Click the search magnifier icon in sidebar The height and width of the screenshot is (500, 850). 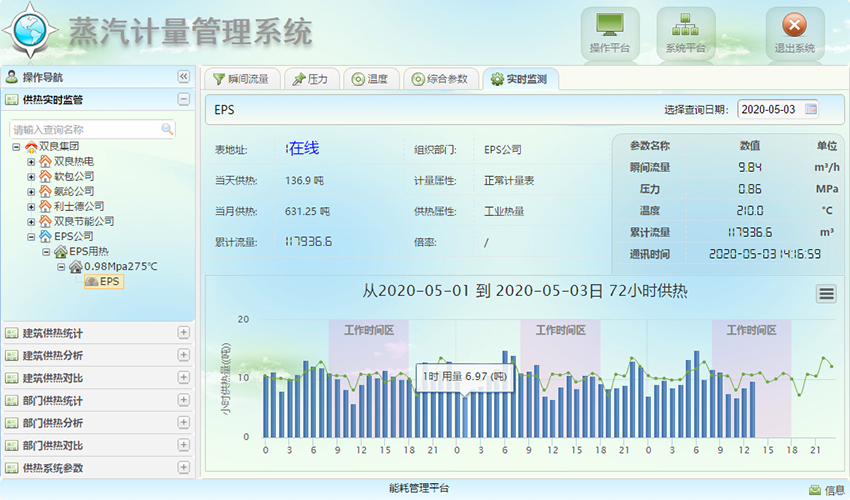pyautogui.click(x=167, y=129)
